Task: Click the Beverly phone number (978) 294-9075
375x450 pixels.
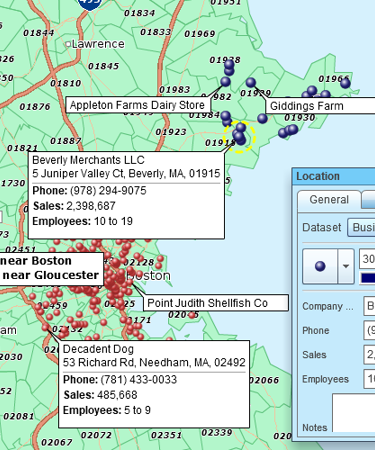Action: click(108, 191)
